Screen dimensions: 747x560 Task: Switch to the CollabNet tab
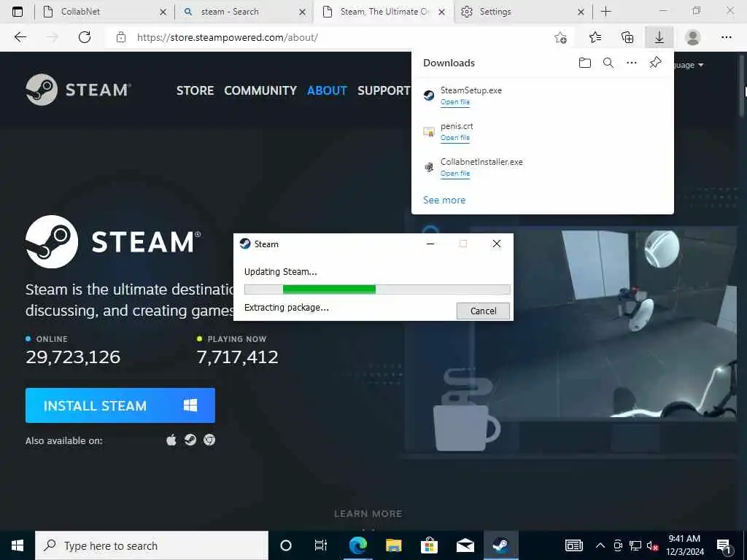[x=102, y=12]
